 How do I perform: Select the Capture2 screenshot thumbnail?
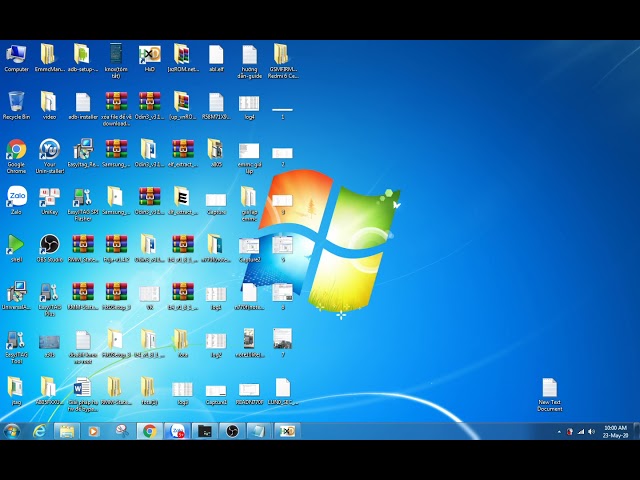[x=249, y=250]
